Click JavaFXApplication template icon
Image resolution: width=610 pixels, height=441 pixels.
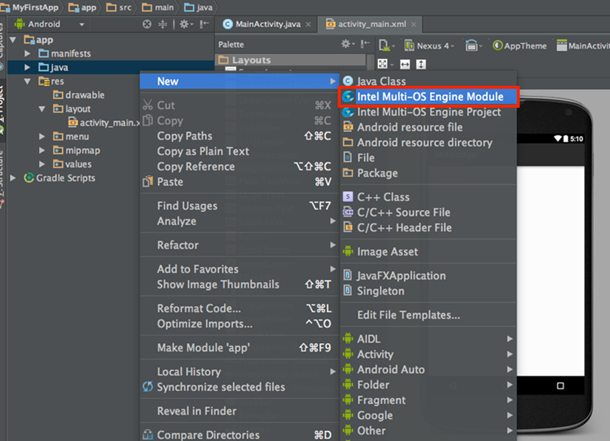348,275
